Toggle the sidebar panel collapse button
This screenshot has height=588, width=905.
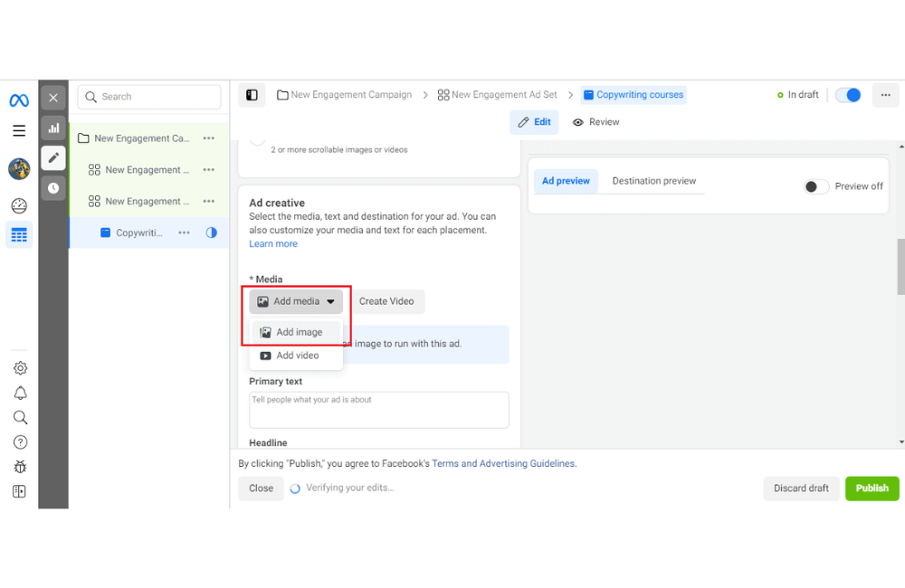(x=252, y=95)
